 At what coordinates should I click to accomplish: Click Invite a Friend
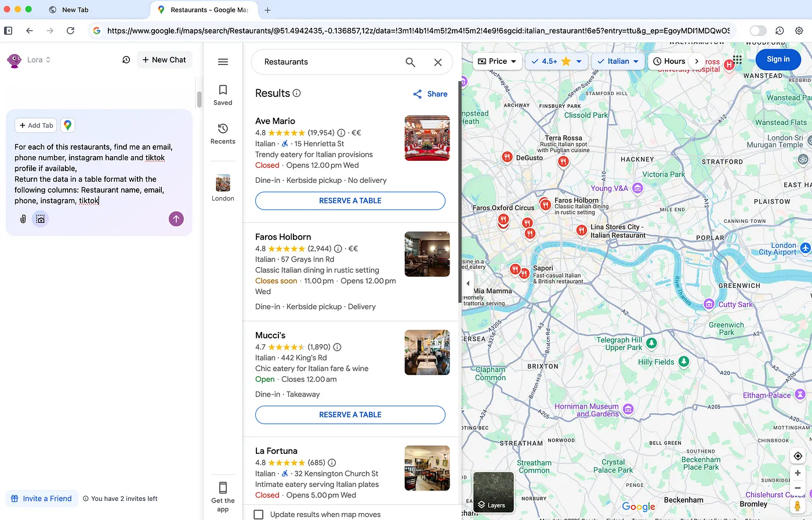tap(42, 499)
